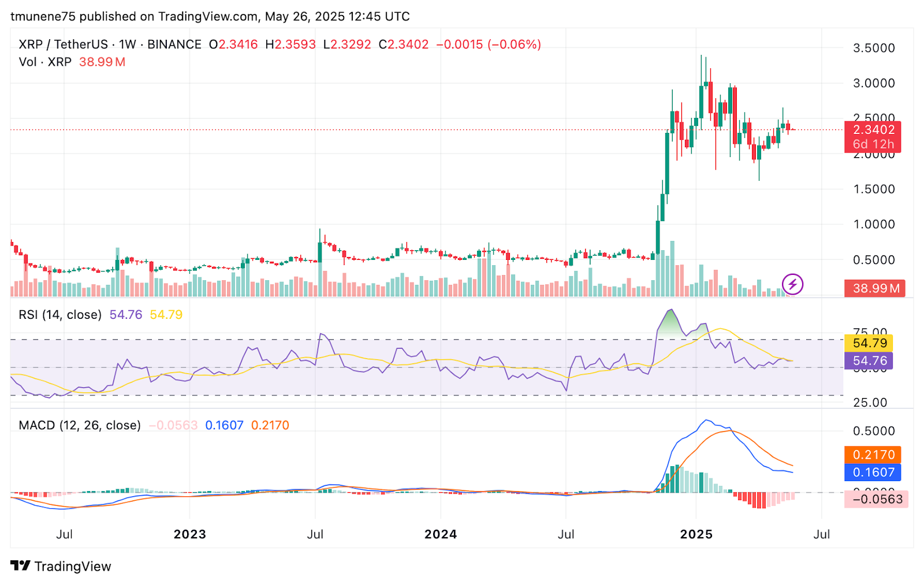This screenshot has width=924, height=584.
Task: Click the 1W timeframe label
Action: pos(128,44)
